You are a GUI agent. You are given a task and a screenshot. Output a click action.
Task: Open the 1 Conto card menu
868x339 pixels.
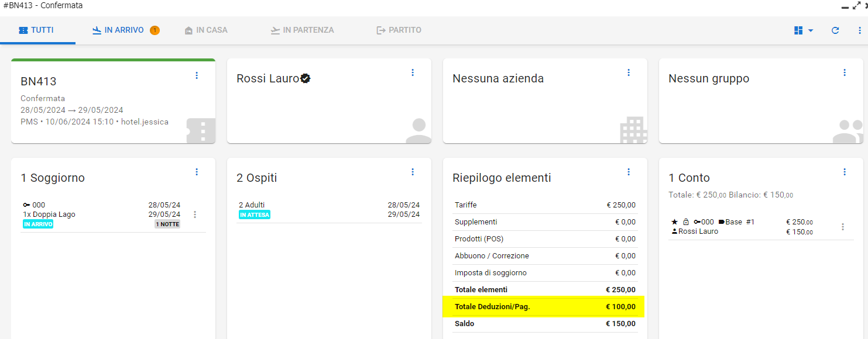pos(845,172)
